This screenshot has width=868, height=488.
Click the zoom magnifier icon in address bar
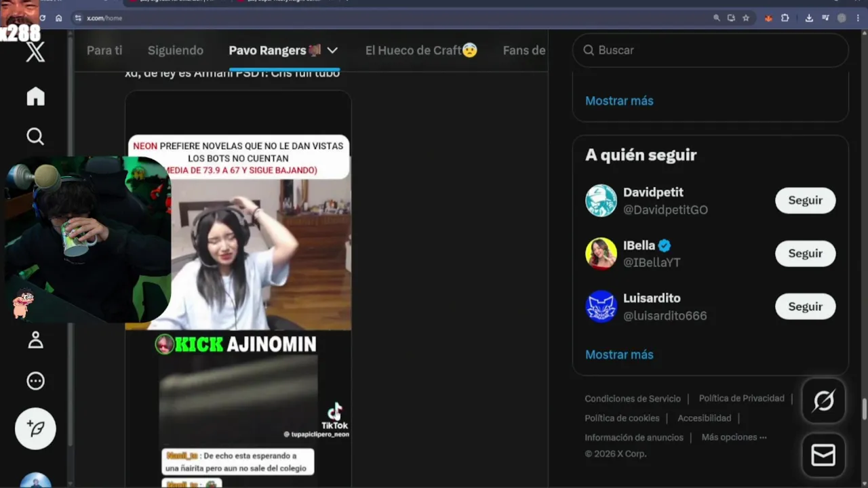[716, 18]
